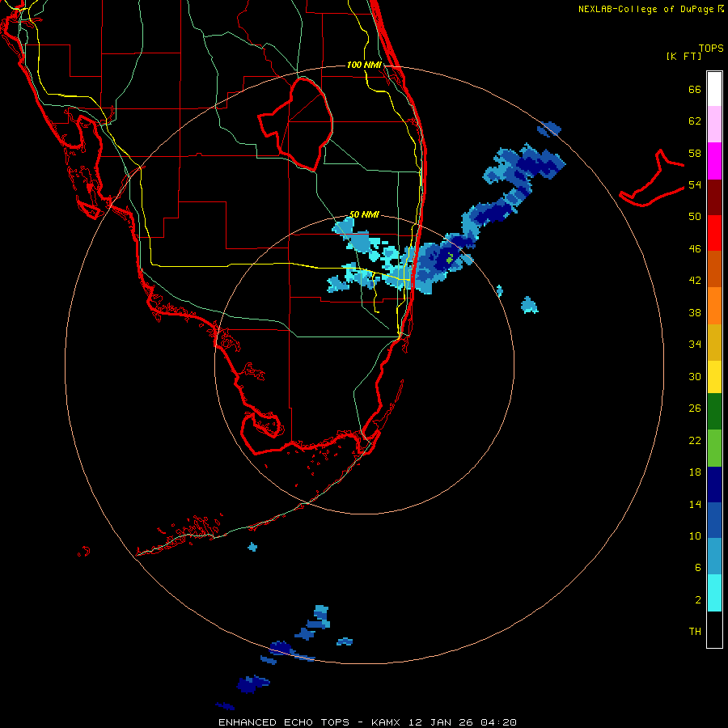Click the legend value 54

[x=695, y=184]
